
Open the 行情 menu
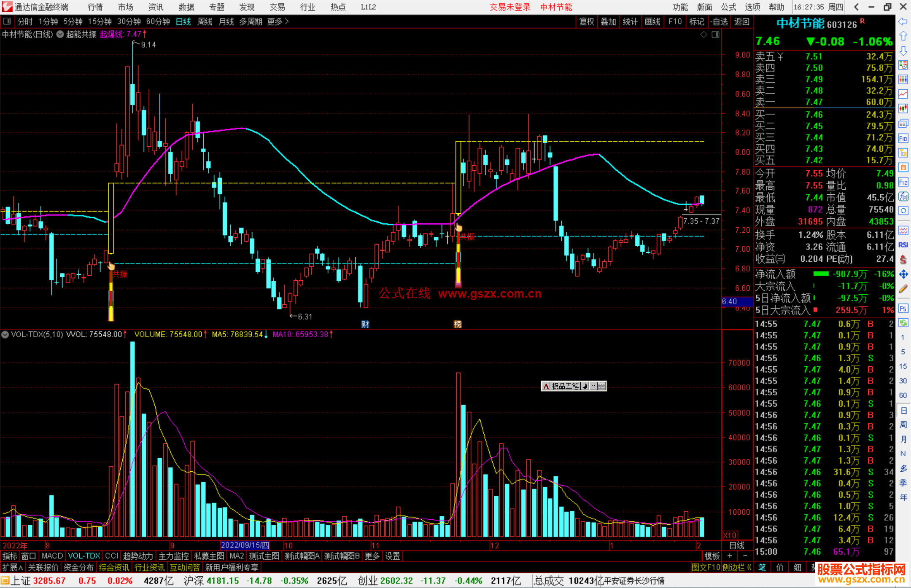(95, 7)
